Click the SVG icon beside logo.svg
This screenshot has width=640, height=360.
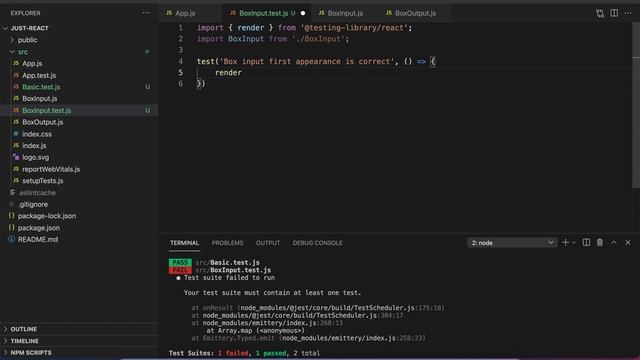pos(16,157)
